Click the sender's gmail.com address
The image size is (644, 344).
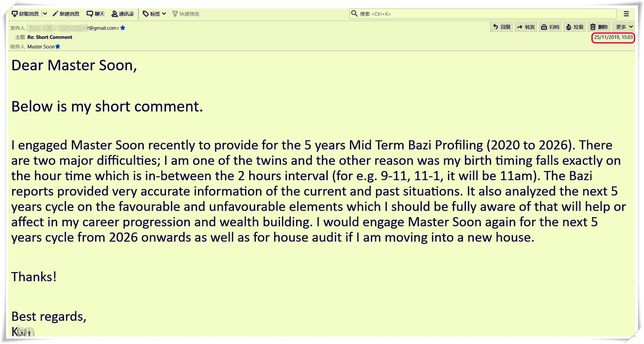click(x=102, y=28)
